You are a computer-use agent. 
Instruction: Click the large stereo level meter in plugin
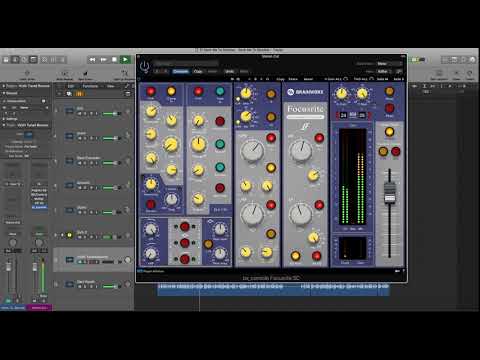coord(353,177)
